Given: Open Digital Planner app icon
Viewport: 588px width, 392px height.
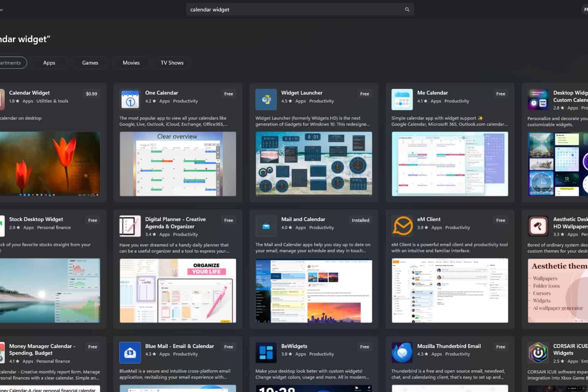Looking at the screenshot, I should tap(130, 226).
